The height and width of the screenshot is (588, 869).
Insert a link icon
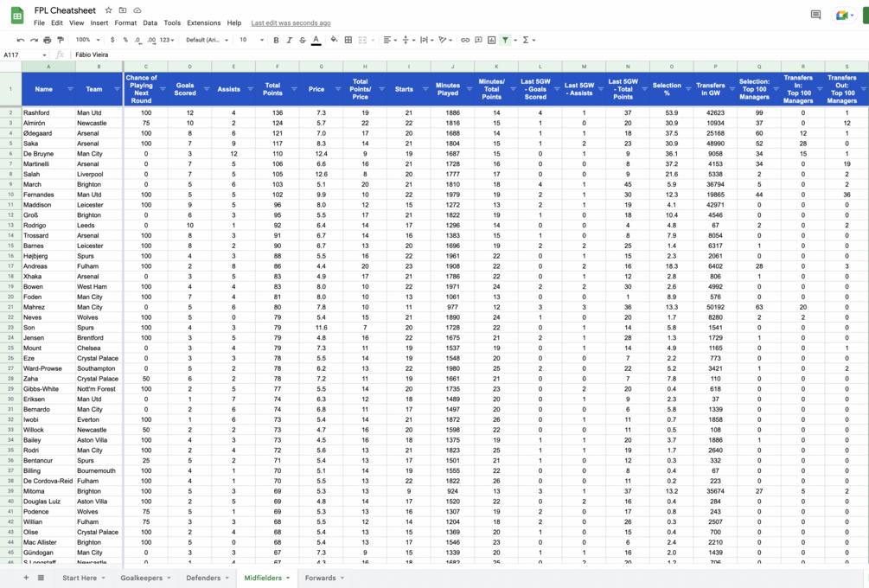(465, 40)
